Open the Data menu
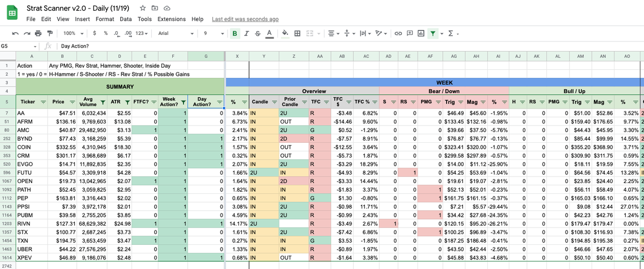 (x=126, y=19)
